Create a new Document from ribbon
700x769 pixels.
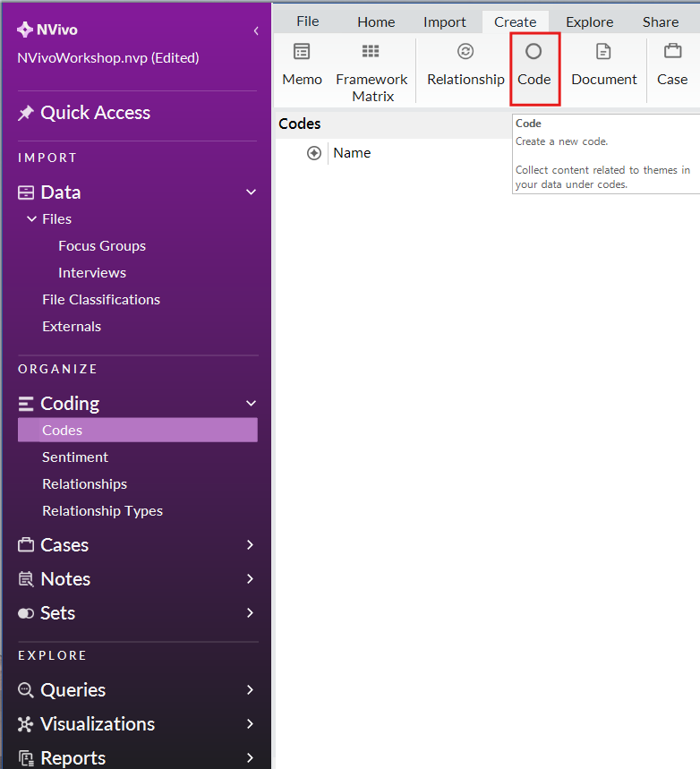[x=604, y=65]
